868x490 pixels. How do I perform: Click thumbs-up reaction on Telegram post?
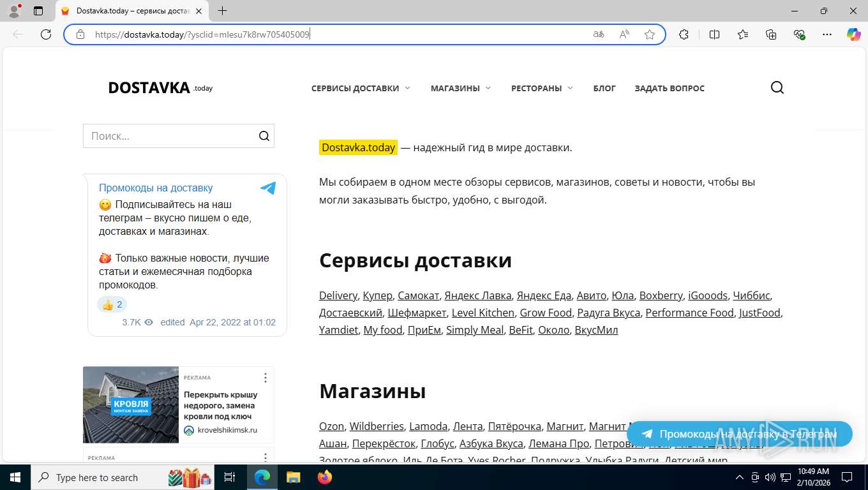click(112, 304)
